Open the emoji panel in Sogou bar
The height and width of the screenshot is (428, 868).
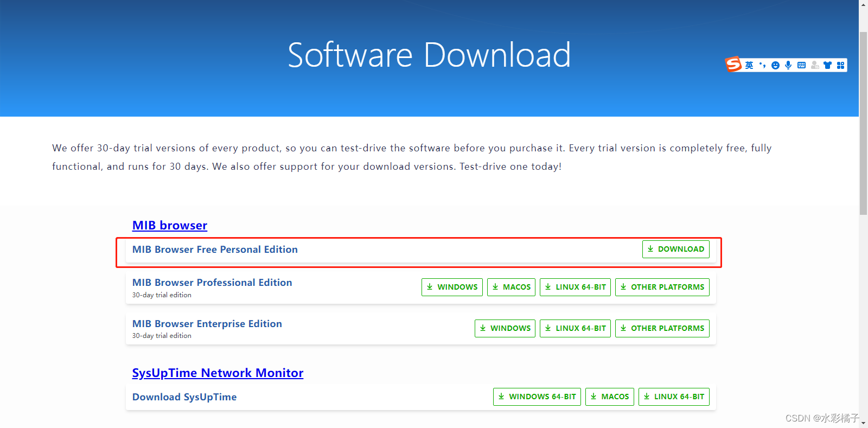(775, 65)
